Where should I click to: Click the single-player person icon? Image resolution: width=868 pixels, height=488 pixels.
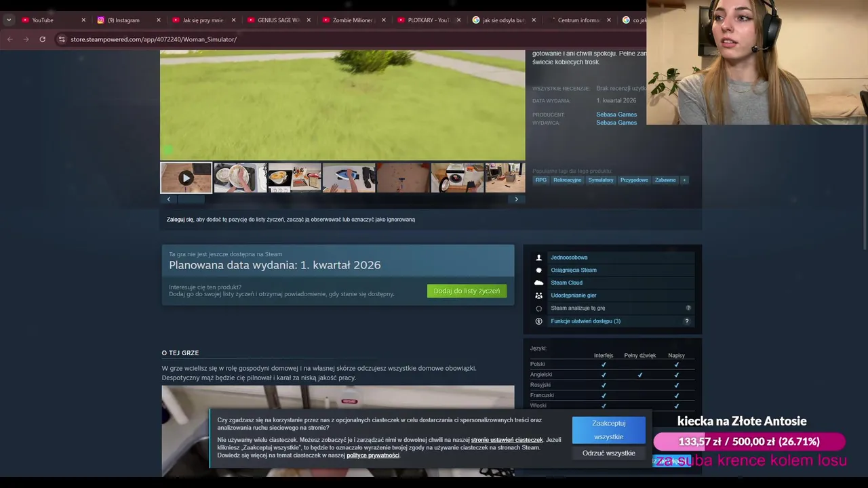coord(539,258)
